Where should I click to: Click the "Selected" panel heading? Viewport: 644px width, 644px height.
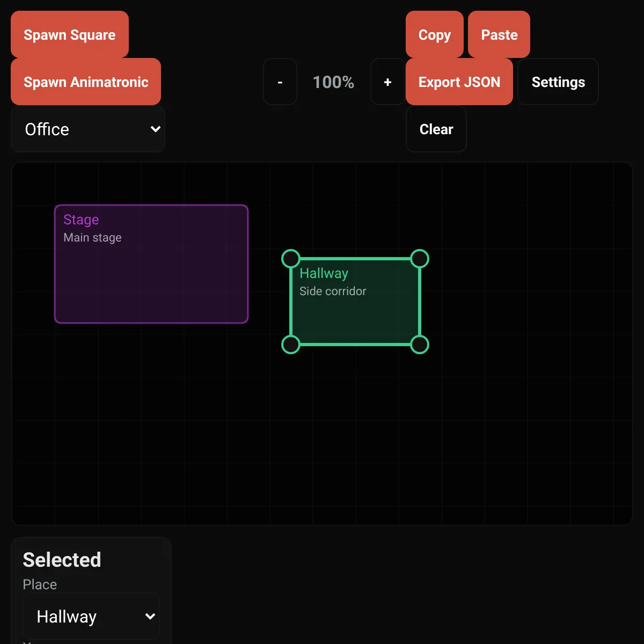click(62, 560)
